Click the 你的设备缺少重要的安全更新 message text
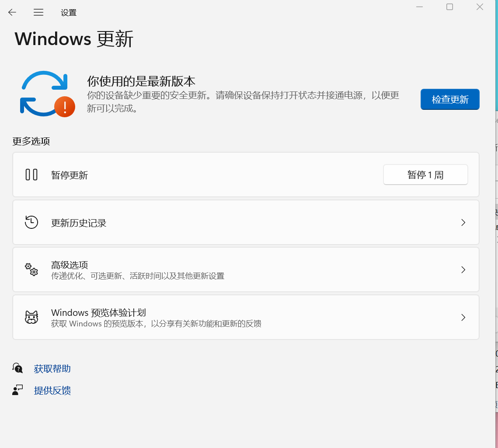The height and width of the screenshot is (448, 498). tap(243, 101)
